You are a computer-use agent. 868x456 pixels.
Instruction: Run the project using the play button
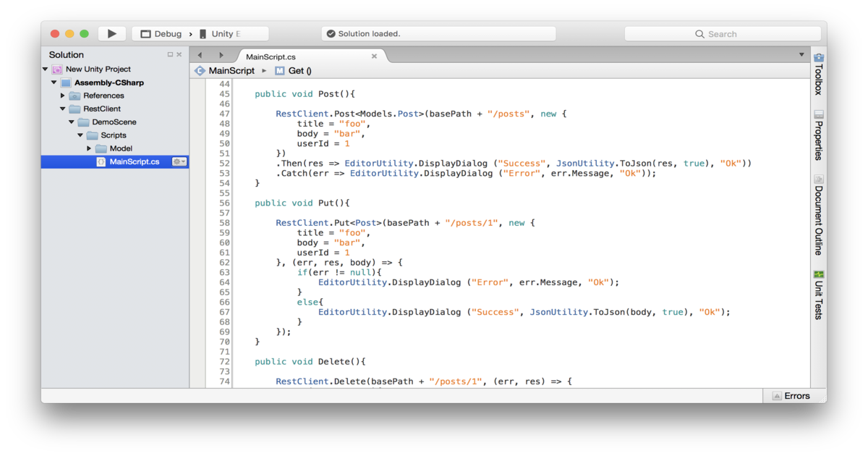tap(112, 33)
